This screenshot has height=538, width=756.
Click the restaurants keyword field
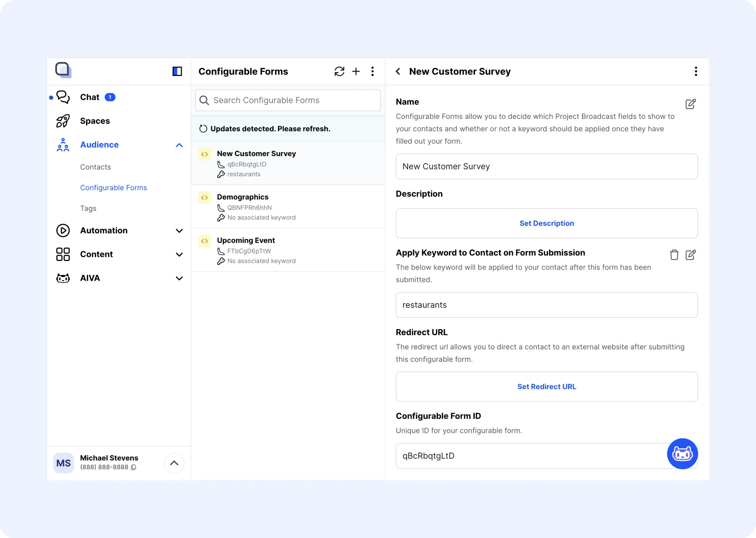tap(547, 305)
